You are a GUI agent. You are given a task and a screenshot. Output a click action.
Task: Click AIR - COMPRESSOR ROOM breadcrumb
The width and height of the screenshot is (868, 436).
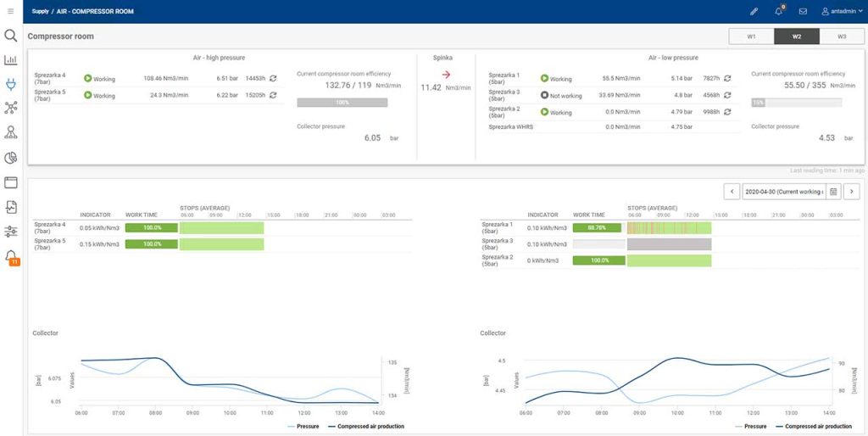[95, 11]
